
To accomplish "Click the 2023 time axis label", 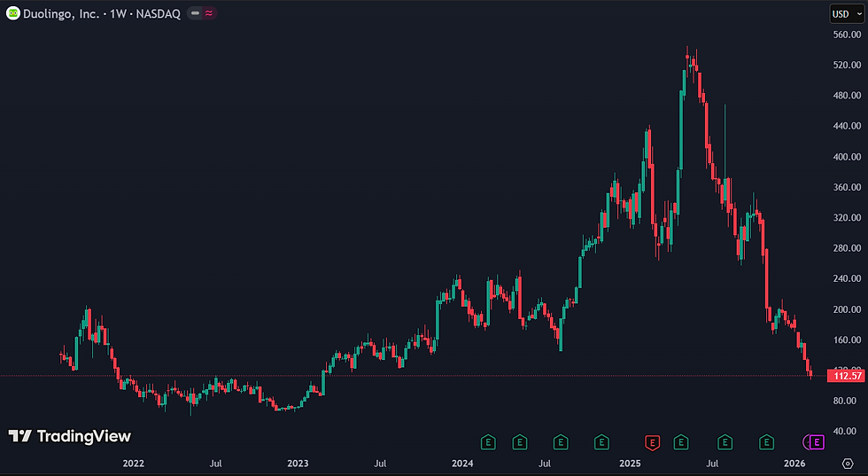I will [298, 464].
